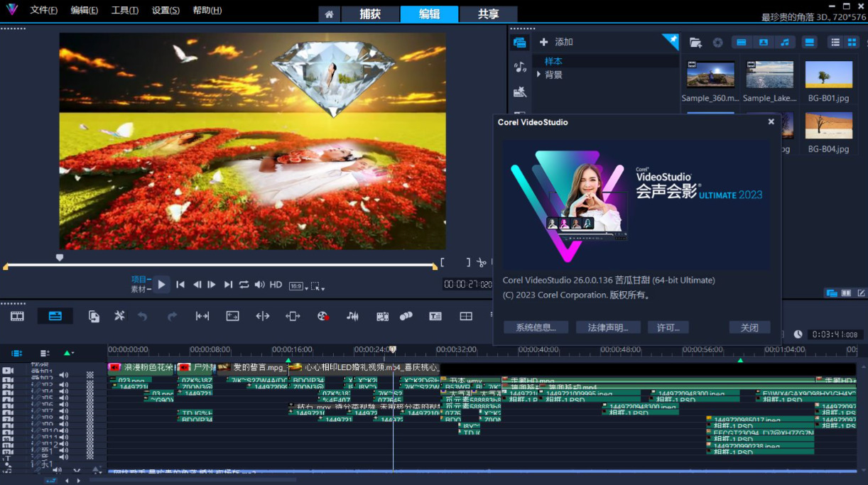Click the Fit project in timeline icon

click(202, 317)
